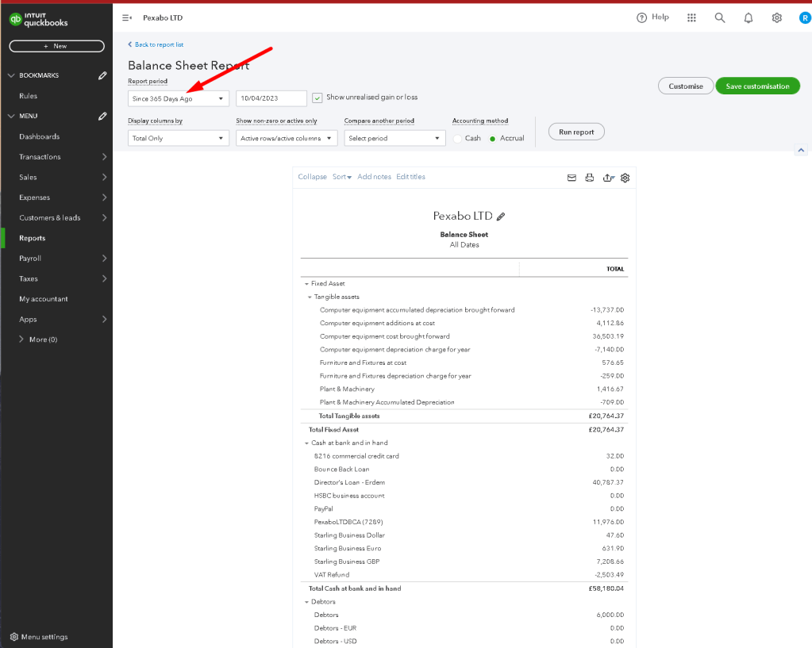812x648 pixels.
Task: Click Run report
Action: pos(576,132)
